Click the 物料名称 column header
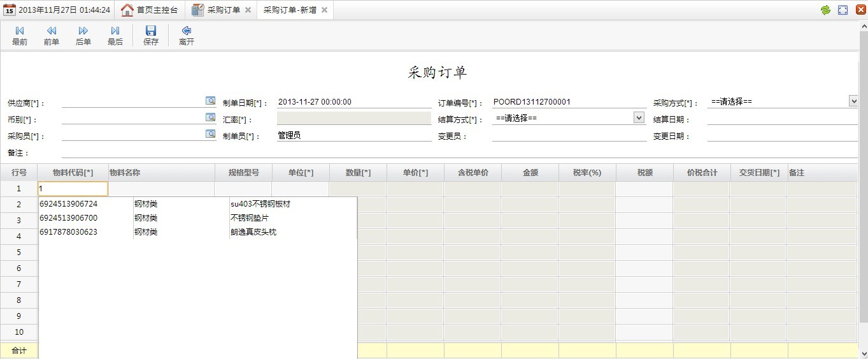Image resolution: width=868 pixels, height=359 pixels. [161, 173]
